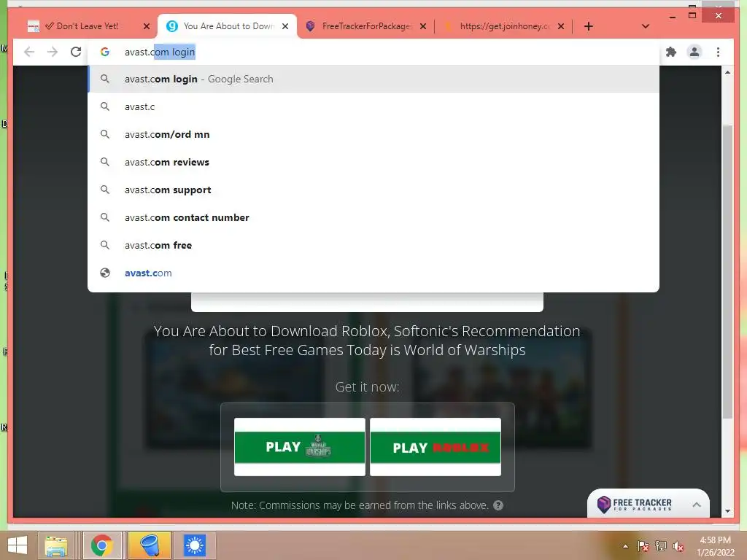Click the commissions note help icon
747x560 pixels.
click(498, 505)
